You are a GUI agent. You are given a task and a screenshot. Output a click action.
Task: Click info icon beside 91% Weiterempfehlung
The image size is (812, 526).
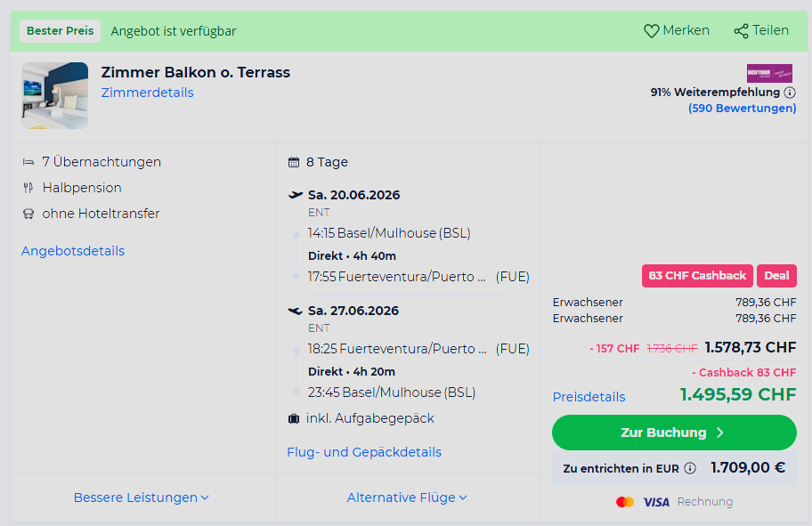tap(790, 93)
